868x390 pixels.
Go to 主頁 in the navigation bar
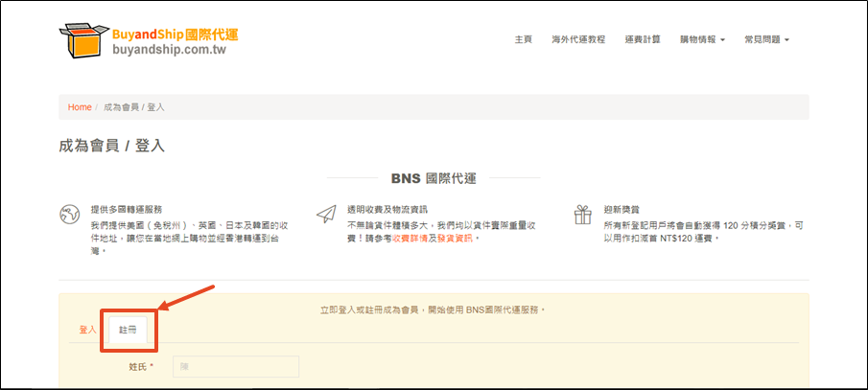[x=523, y=39]
